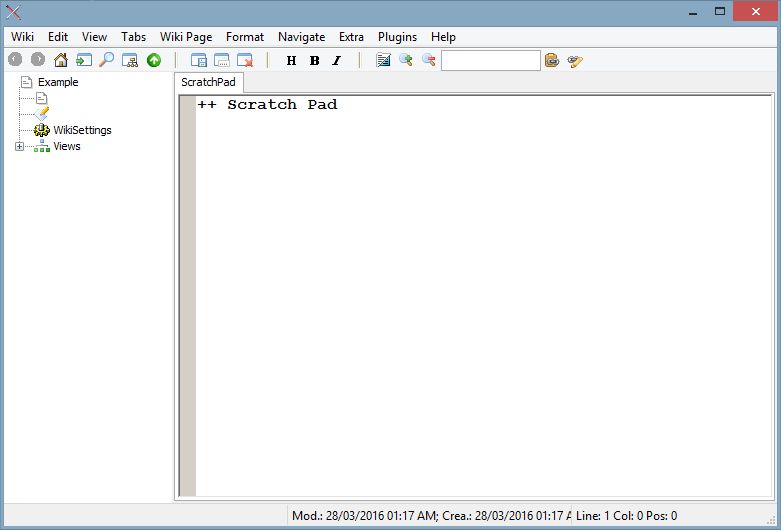Click the green up arrow icon
Viewport: 781px width, 530px height.
(153, 61)
